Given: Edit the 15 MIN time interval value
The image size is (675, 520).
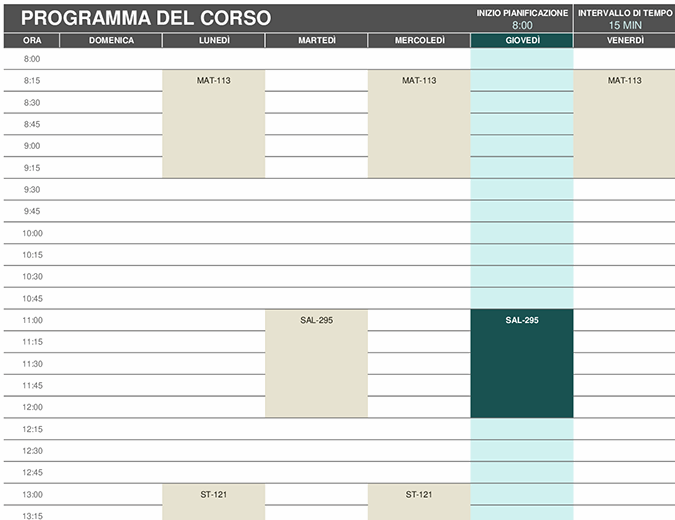Looking at the screenshot, I should pyautogui.click(x=625, y=26).
